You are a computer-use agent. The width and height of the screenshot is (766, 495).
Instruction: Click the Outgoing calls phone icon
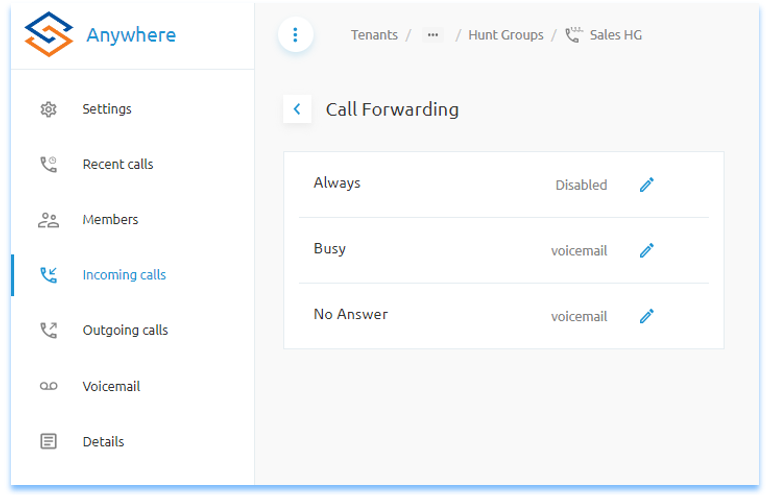(x=48, y=330)
